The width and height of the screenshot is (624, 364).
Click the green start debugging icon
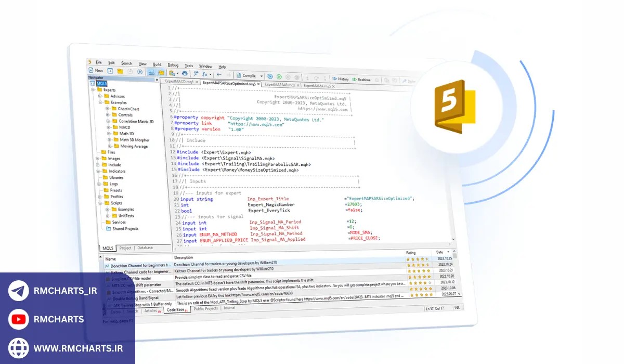coord(279,76)
